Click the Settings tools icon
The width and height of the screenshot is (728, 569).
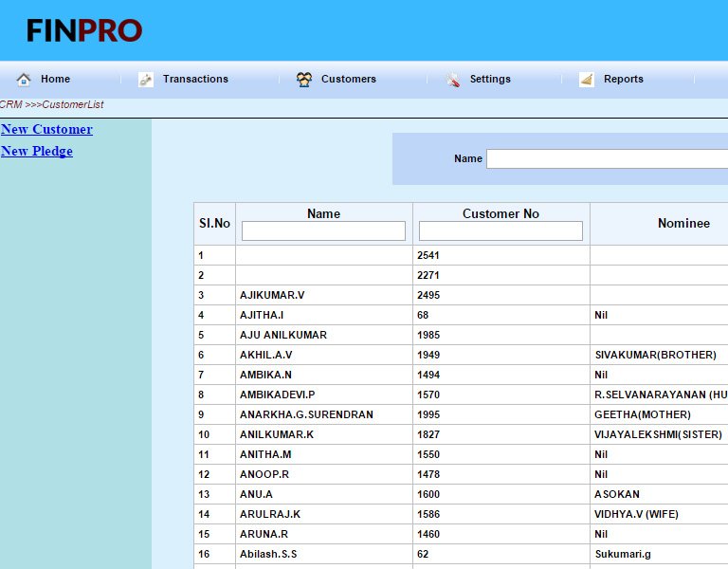453,80
